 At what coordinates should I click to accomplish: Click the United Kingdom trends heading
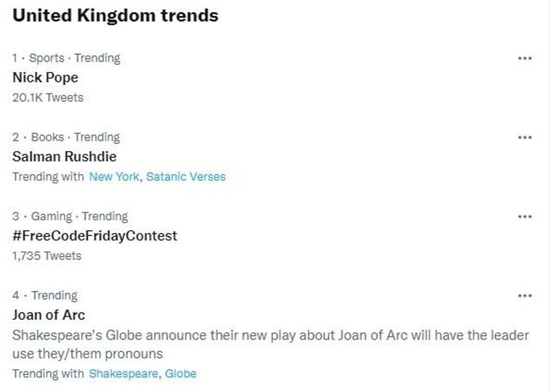click(115, 15)
